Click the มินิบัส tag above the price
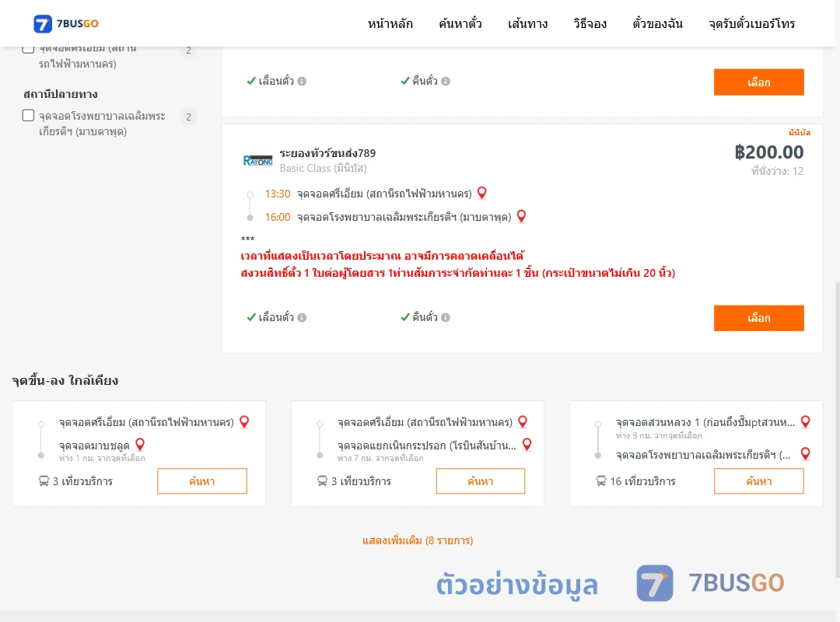 [800, 132]
